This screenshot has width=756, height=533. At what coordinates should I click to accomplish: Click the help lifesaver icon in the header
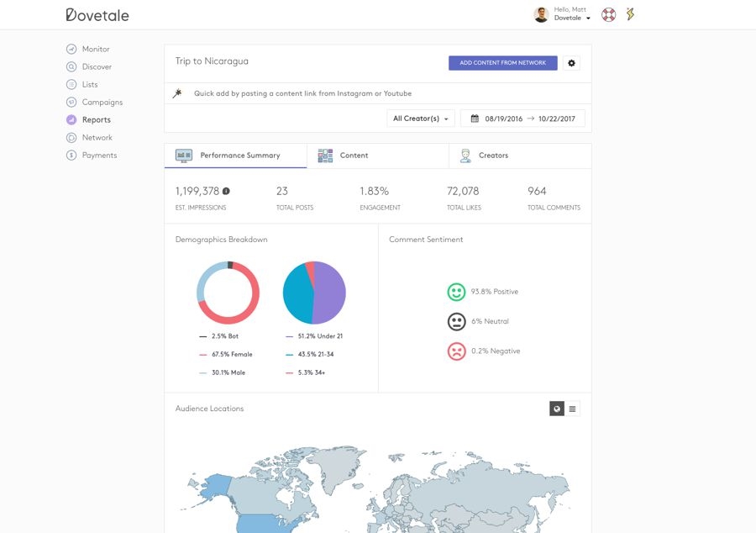tap(607, 13)
